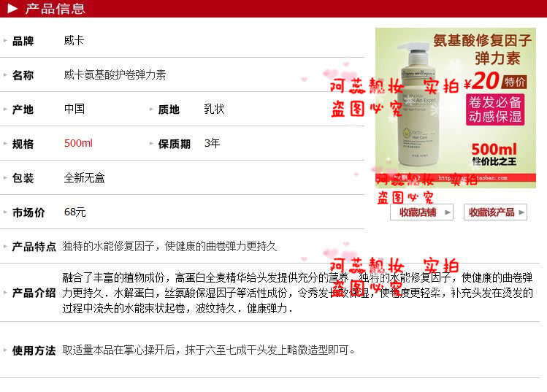Select the shelf life value 3年
Screen dimensions: 547x392
[x=212, y=143]
